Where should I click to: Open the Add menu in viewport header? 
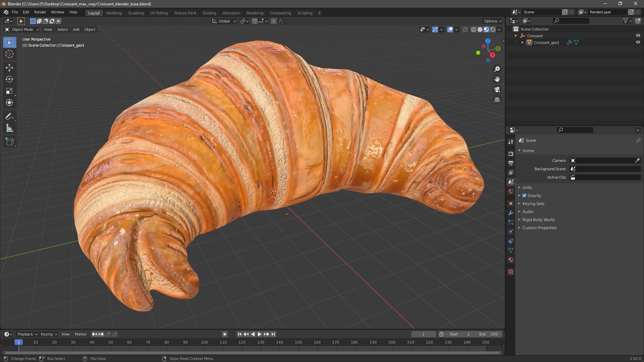click(76, 29)
